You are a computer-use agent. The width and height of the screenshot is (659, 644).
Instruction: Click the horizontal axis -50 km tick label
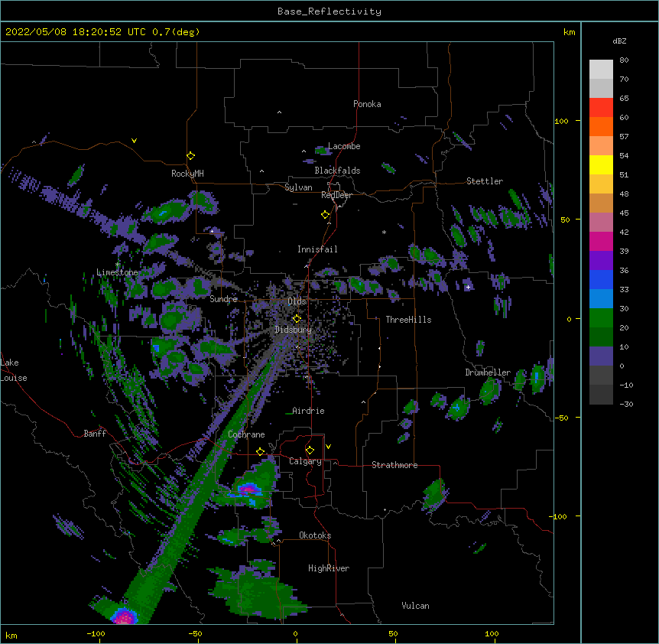pyautogui.click(x=195, y=633)
